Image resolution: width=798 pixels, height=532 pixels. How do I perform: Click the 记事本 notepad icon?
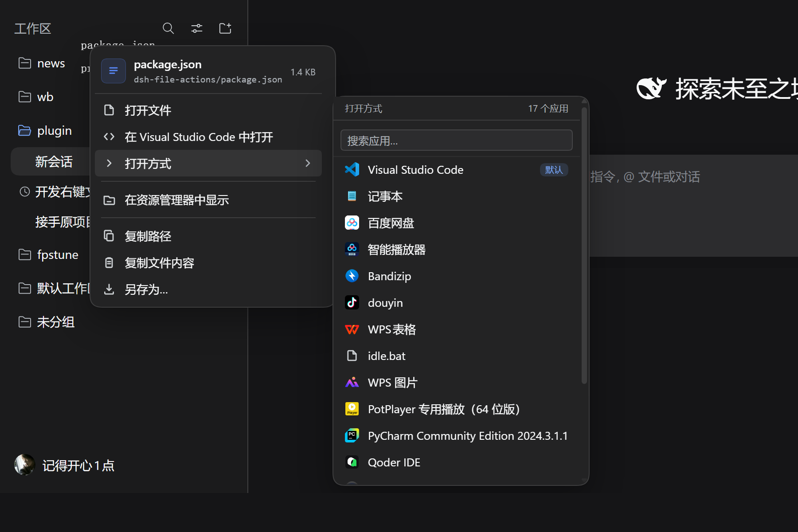352,196
